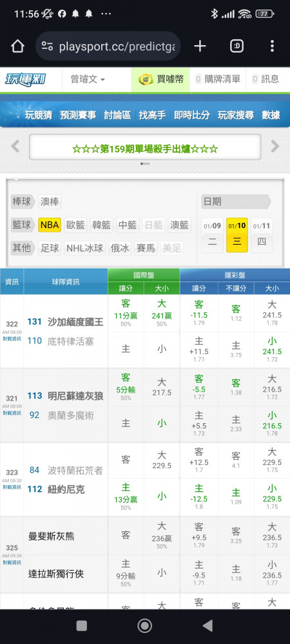Choose date 01/10 Wednesday
The width and height of the screenshot is (290, 644).
point(237,235)
